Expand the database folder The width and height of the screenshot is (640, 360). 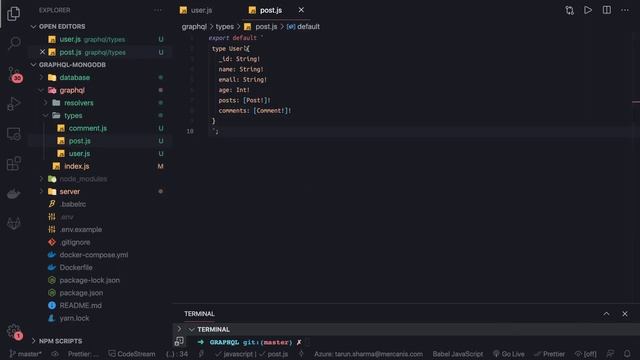[74, 78]
